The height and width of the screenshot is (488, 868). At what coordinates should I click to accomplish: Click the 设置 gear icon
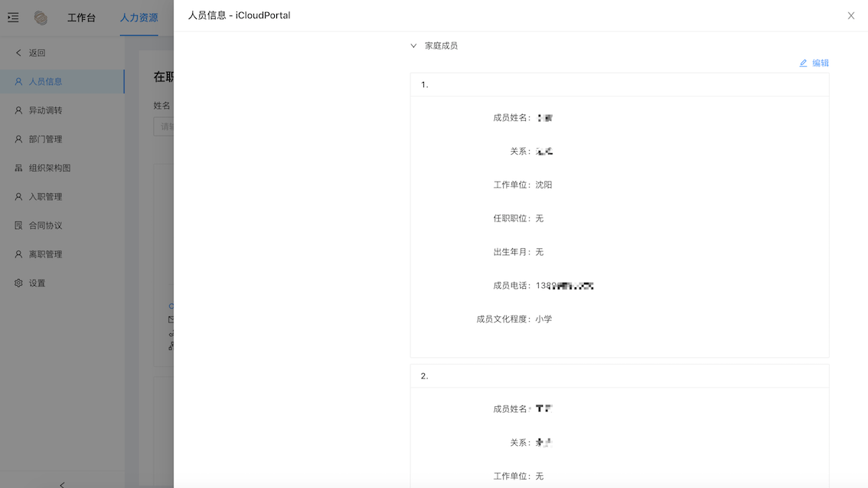pos(18,283)
